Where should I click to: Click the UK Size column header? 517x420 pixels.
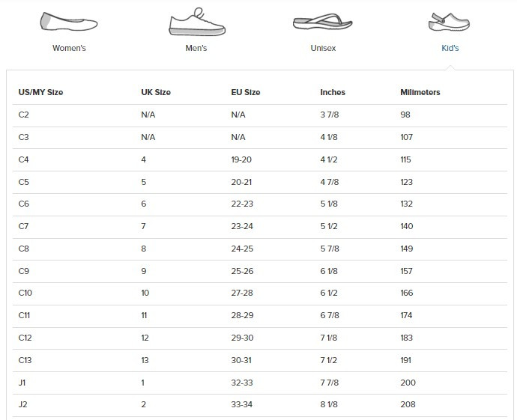156,93
